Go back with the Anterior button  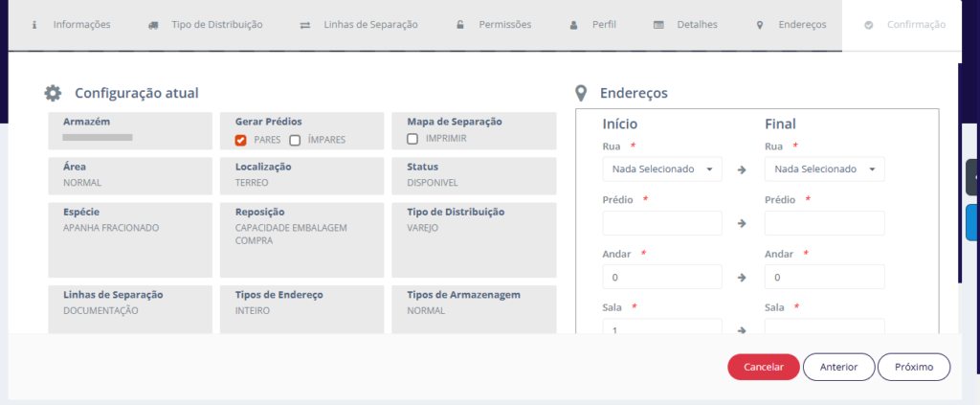838,367
